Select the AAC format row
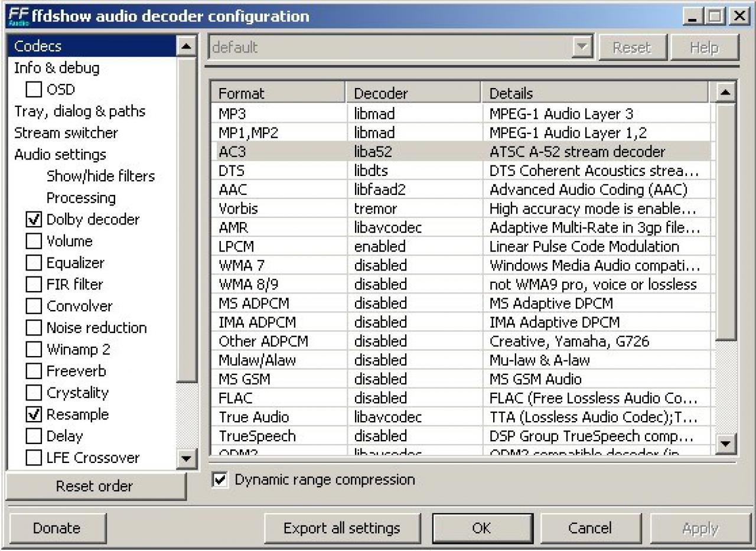The width and height of the screenshot is (756, 551). coord(461,190)
